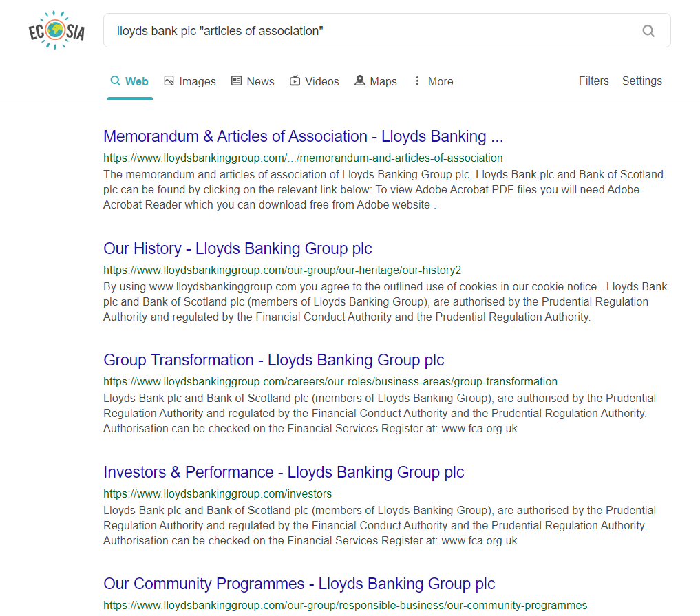Open Investors & Performance result title
Viewport: 700px width, 616px height.
[x=284, y=472]
